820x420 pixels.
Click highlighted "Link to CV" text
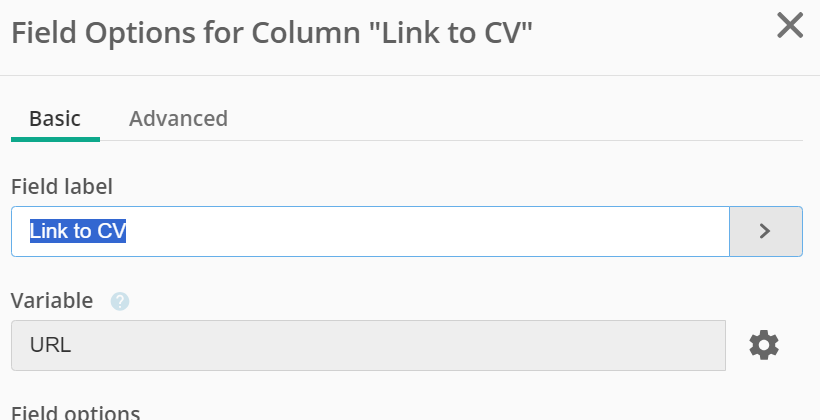78,231
